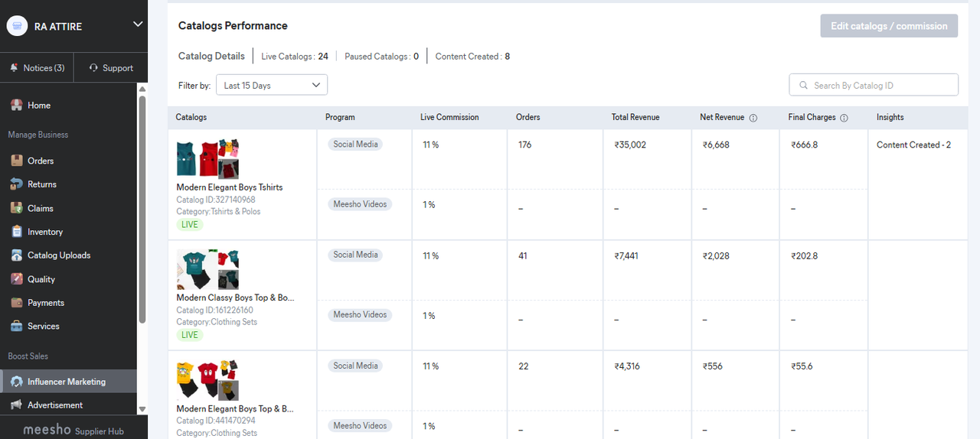Click Paused Catalogs : 0 text
This screenshot has width=980, height=439.
point(381,57)
